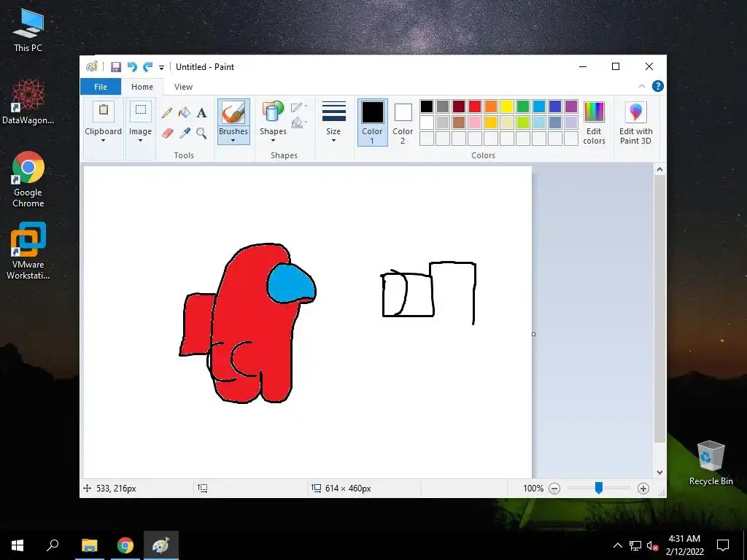The width and height of the screenshot is (747, 560).
Task: Expand the Shapes dropdown arrow
Action: pyautogui.click(x=273, y=141)
